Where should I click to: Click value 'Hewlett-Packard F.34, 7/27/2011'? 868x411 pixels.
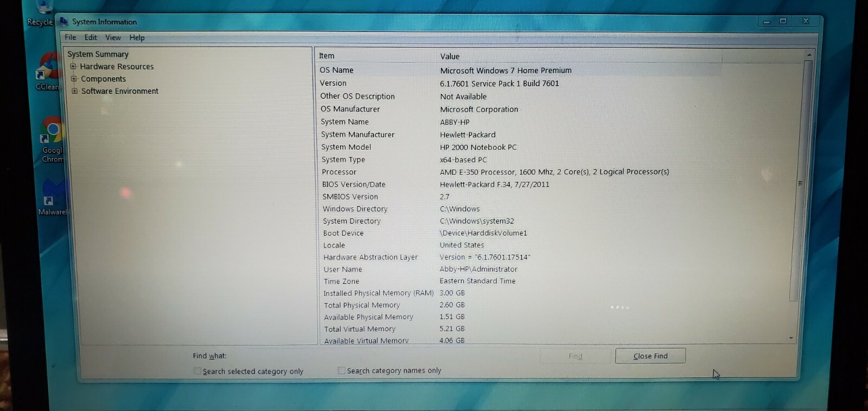coord(495,184)
